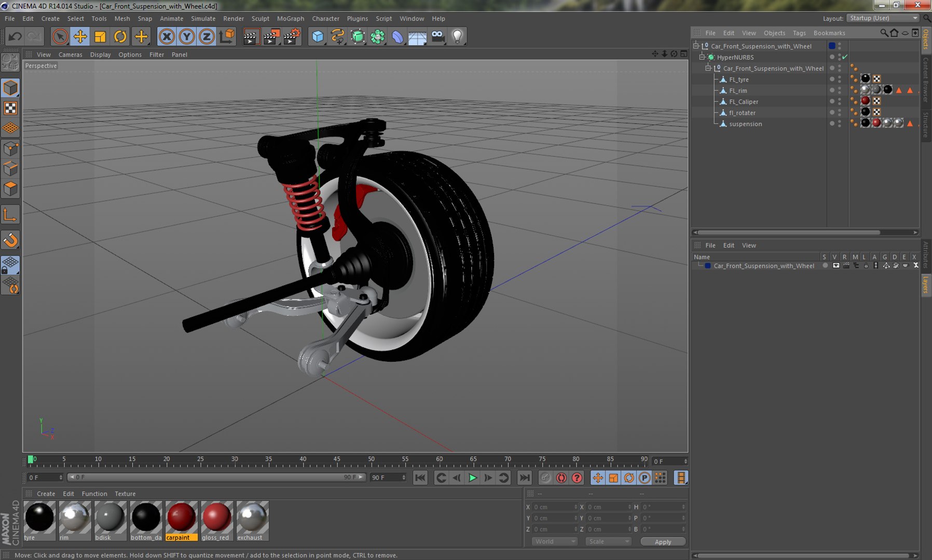Viewport: 932px width, 560px height.
Task: Collapse the HyperNURBS tree node
Action: 702,57
